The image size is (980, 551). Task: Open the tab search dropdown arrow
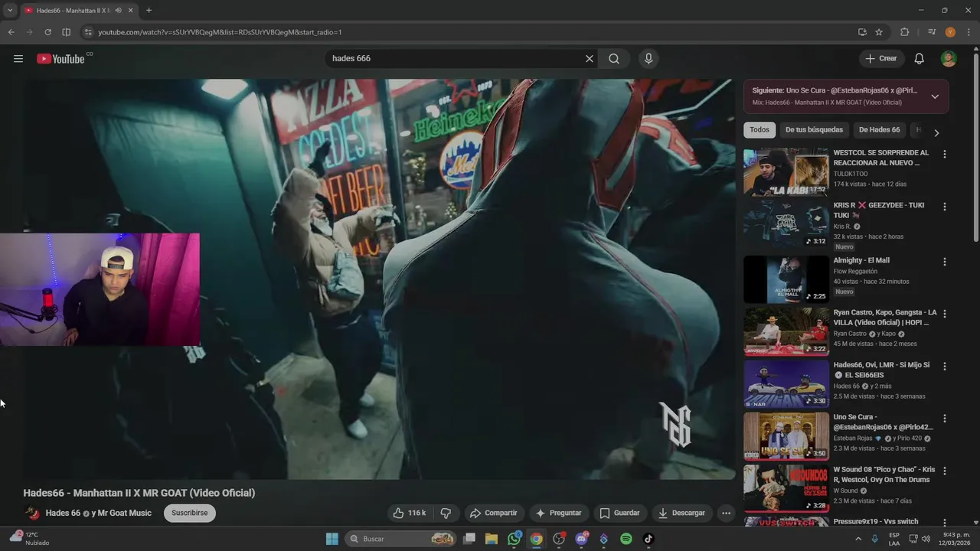point(10,11)
